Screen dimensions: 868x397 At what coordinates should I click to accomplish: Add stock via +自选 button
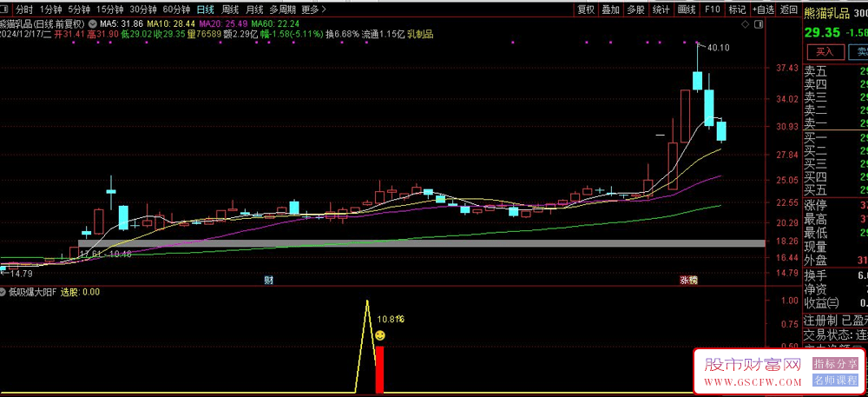(763, 10)
